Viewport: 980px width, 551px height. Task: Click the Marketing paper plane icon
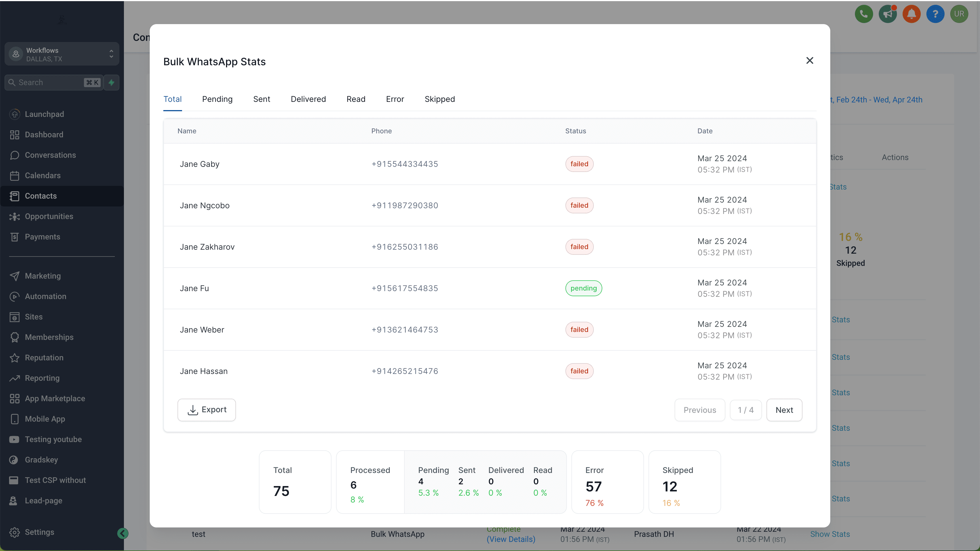pos(14,276)
